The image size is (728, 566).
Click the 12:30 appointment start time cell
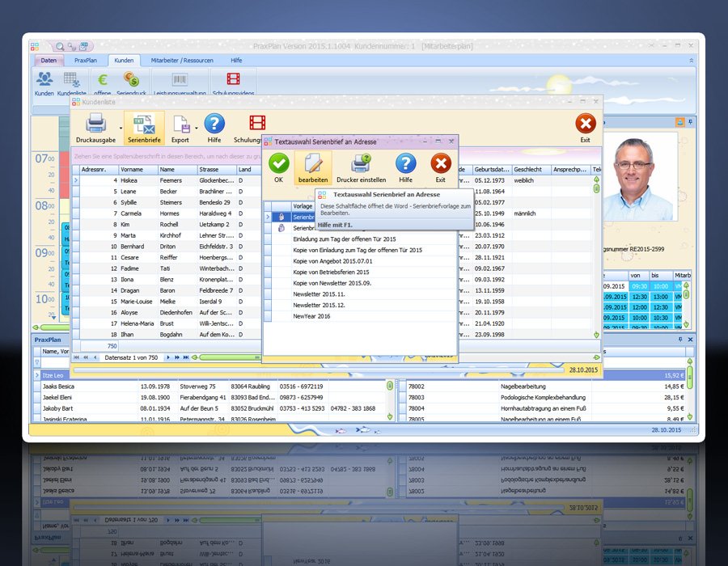[x=640, y=297]
